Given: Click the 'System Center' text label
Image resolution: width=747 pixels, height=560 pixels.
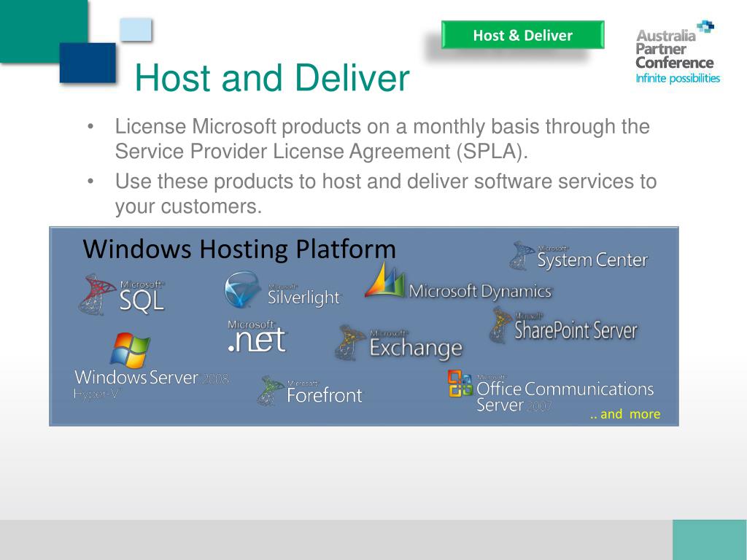Looking at the screenshot, I should (x=592, y=260).
